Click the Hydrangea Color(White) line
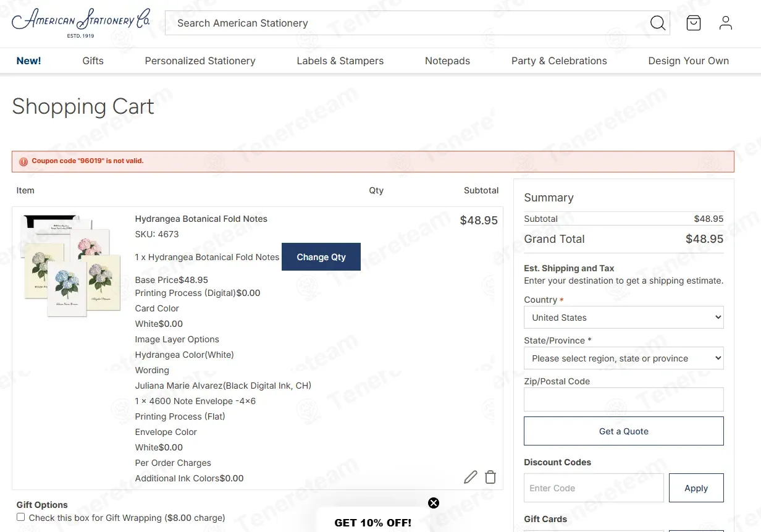The width and height of the screenshot is (761, 532). (x=185, y=355)
